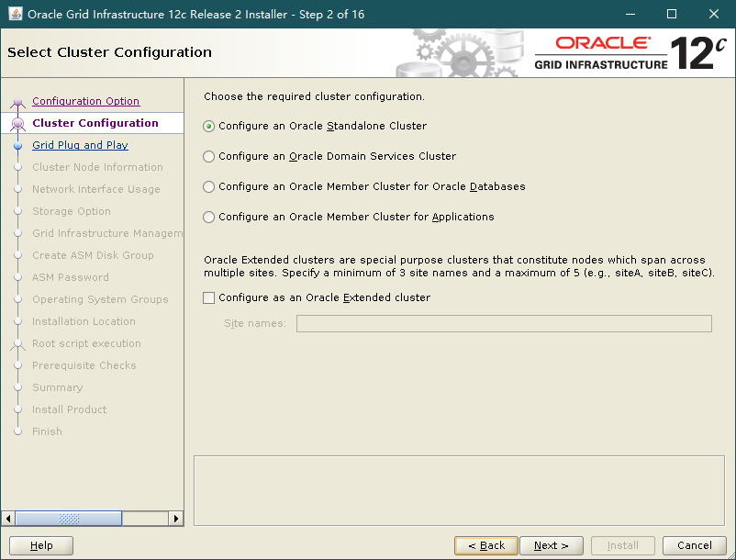736x560 pixels.
Task: Go to the Grid Plug and Play step
Action: pos(80,145)
